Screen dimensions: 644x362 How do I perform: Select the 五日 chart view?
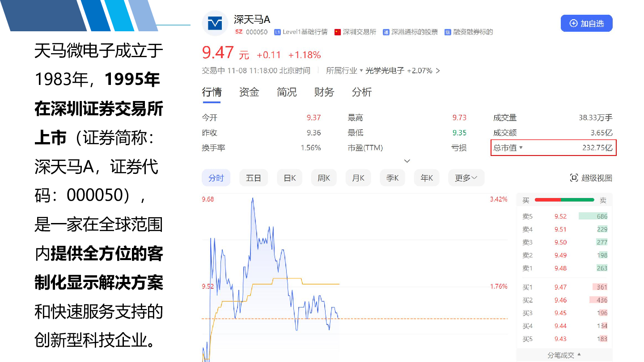pos(253,178)
